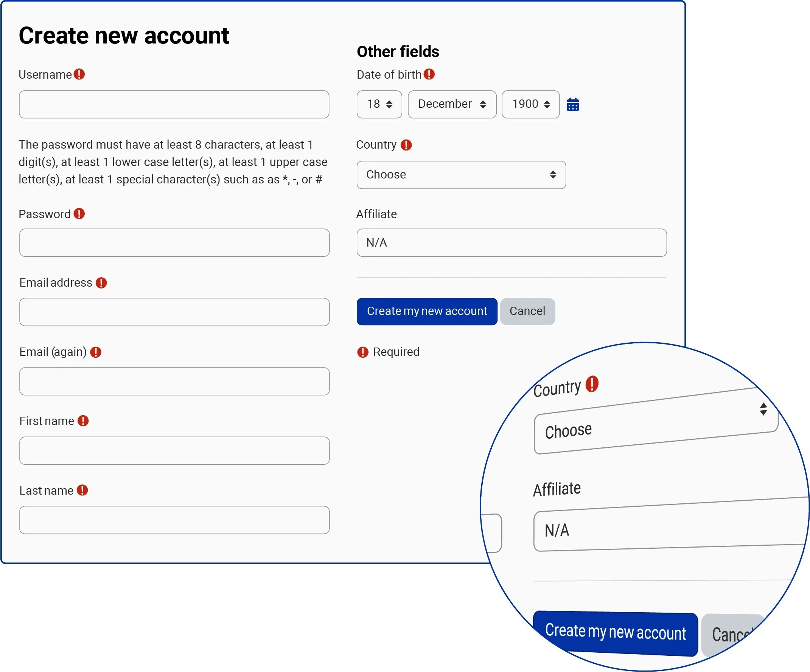Viewport: 810px width, 672px height.
Task: Focus the Last name input field
Action: (x=174, y=519)
